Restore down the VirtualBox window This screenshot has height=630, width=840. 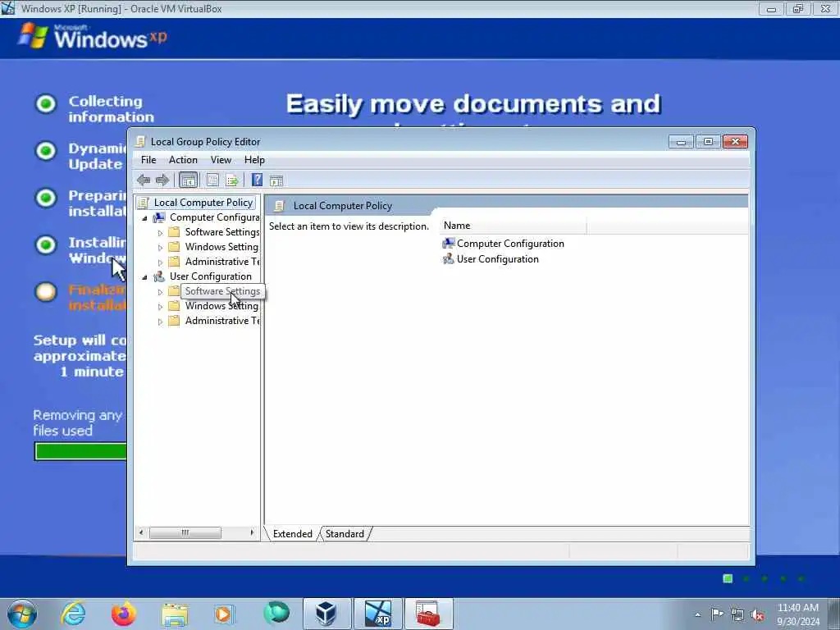point(797,8)
